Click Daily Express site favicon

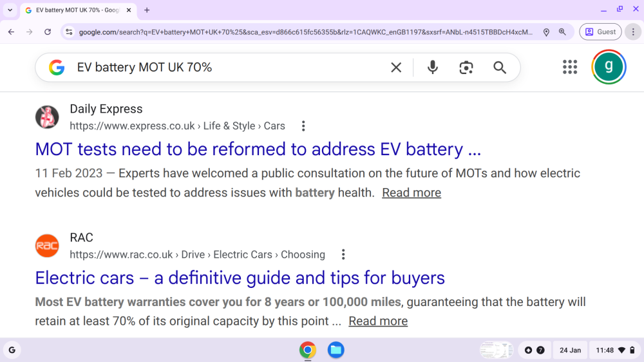coord(47,117)
